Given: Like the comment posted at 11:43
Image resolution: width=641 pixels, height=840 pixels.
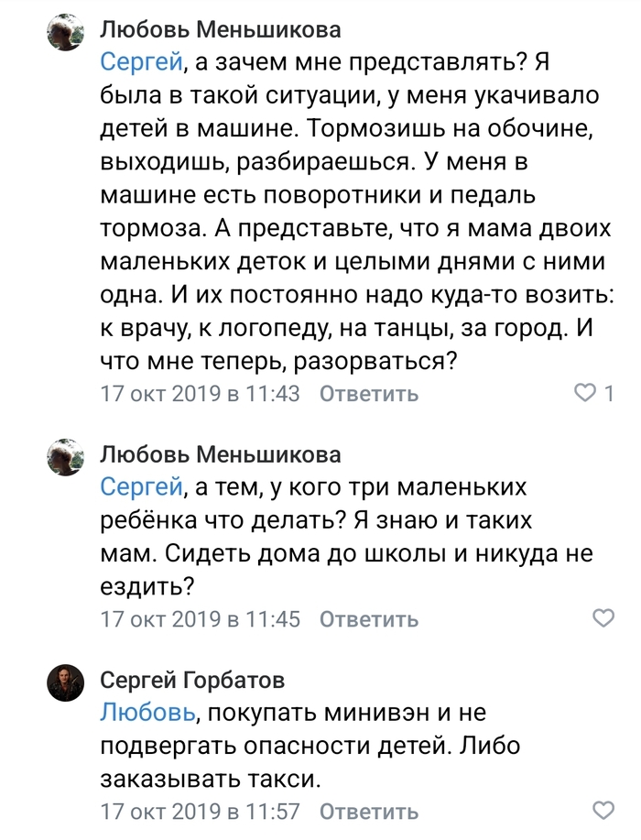Looking at the screenshot, I should tap(584, 394).
